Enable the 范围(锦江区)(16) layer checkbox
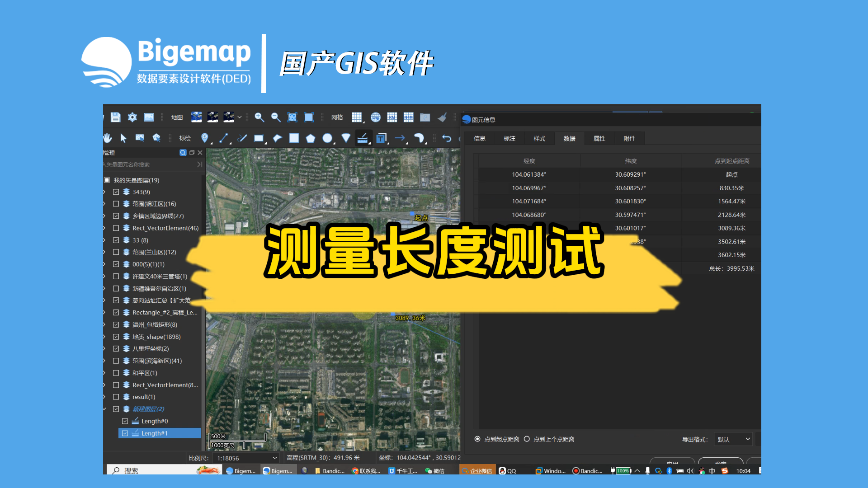 (x=116, y=204)
